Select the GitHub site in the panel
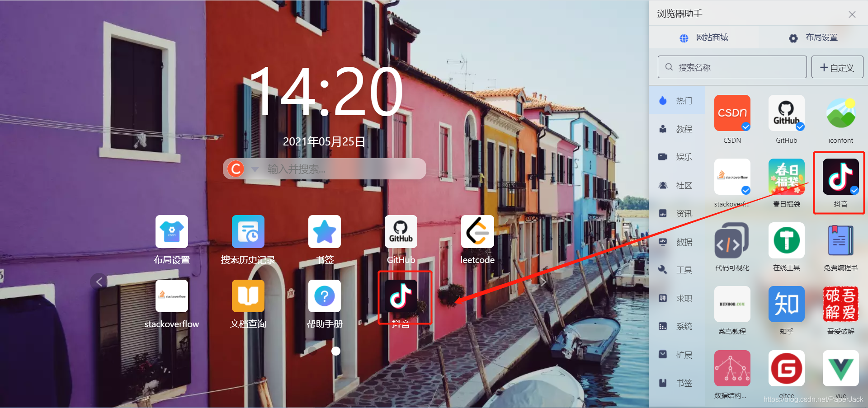Image resolution: width=868 pixels, height=408 pixels. 787,113
